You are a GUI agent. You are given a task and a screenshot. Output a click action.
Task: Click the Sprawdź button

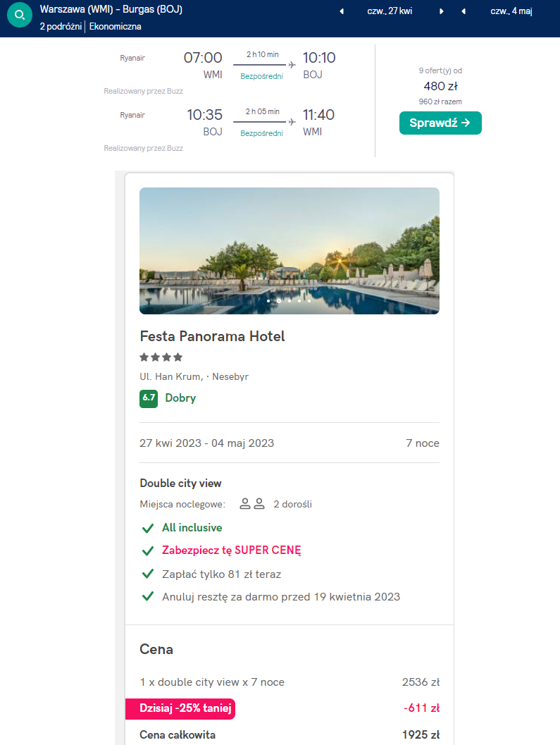point(440,123)
